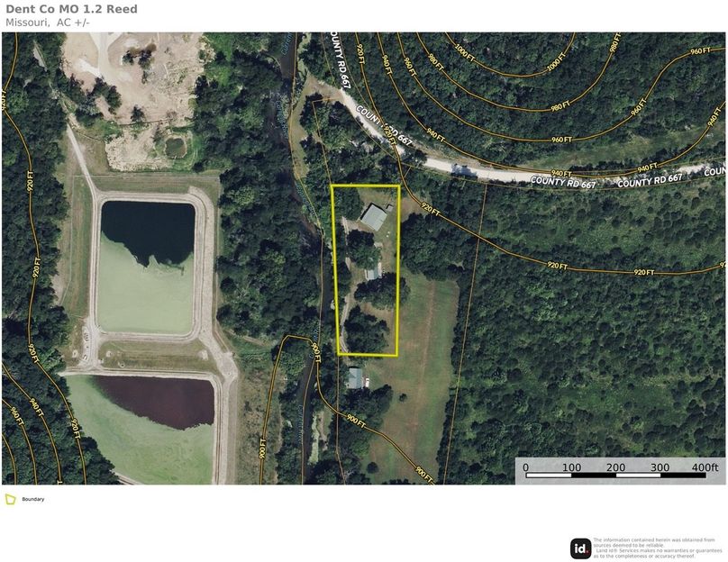Viewport: 728px width, 562px height.
Task: Click the Land id disclaimer text
Action: point(658,548)
